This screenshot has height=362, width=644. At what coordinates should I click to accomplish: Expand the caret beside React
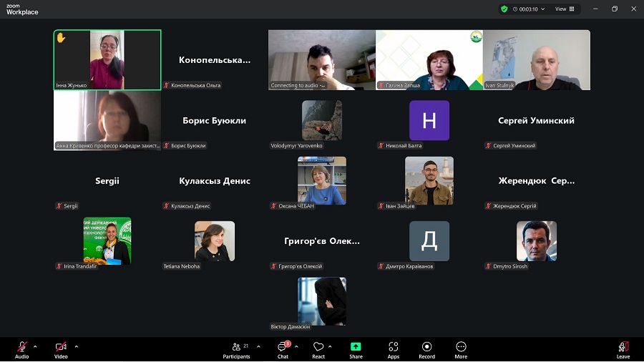(x=330, y=347)
